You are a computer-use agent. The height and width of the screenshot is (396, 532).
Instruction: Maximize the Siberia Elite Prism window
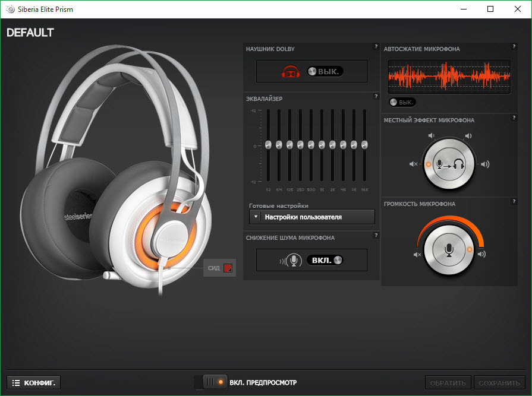[490, 9]
